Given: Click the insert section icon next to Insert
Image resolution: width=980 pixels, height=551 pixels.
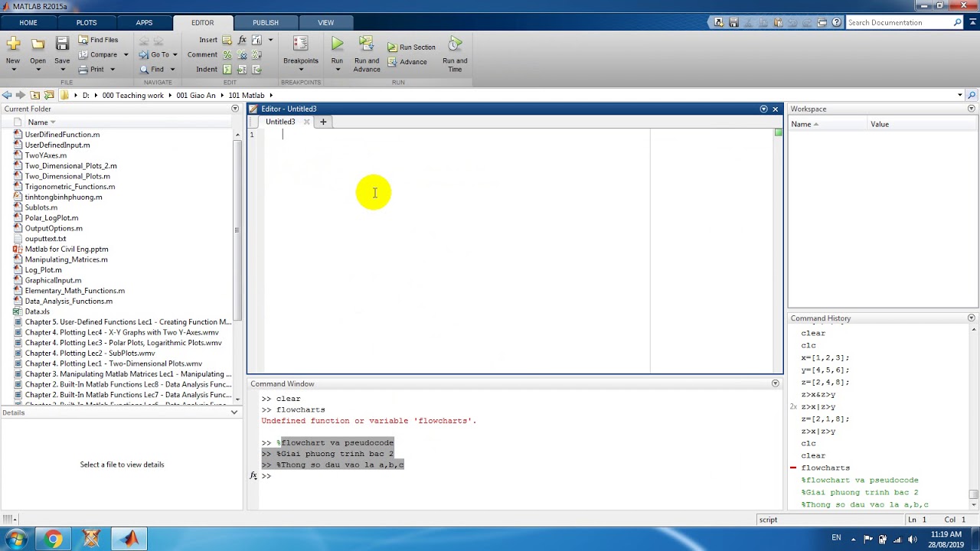Looking at the screenshot, I should 227,40.
